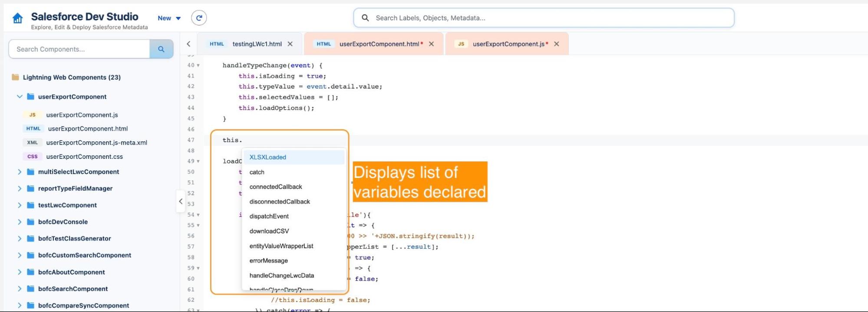Click the Salesforce Dev Studio title

click(85, 16)
